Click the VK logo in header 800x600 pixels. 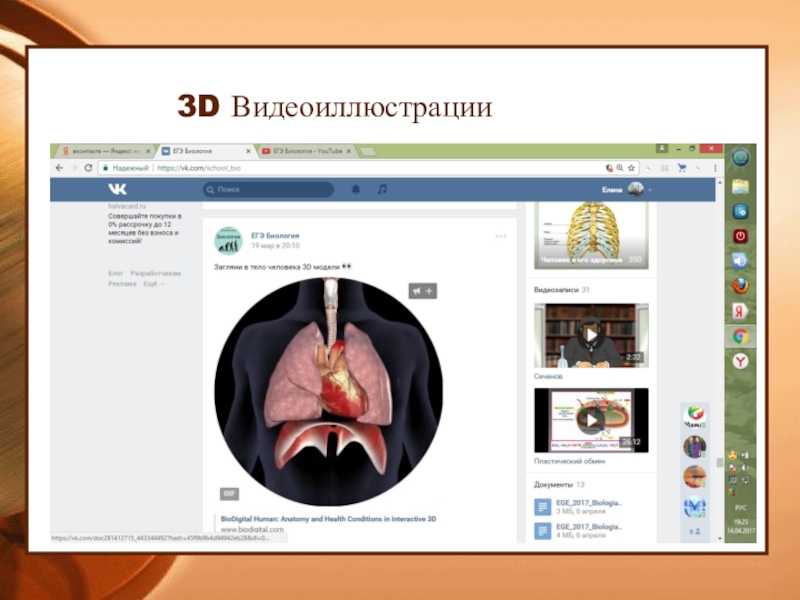tap(119, 188)
